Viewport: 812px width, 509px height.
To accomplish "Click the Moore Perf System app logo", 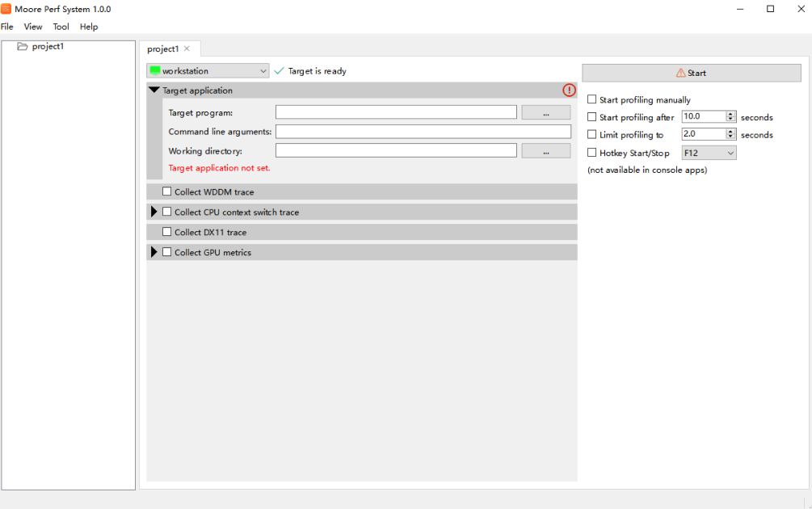I will [6, 9].
